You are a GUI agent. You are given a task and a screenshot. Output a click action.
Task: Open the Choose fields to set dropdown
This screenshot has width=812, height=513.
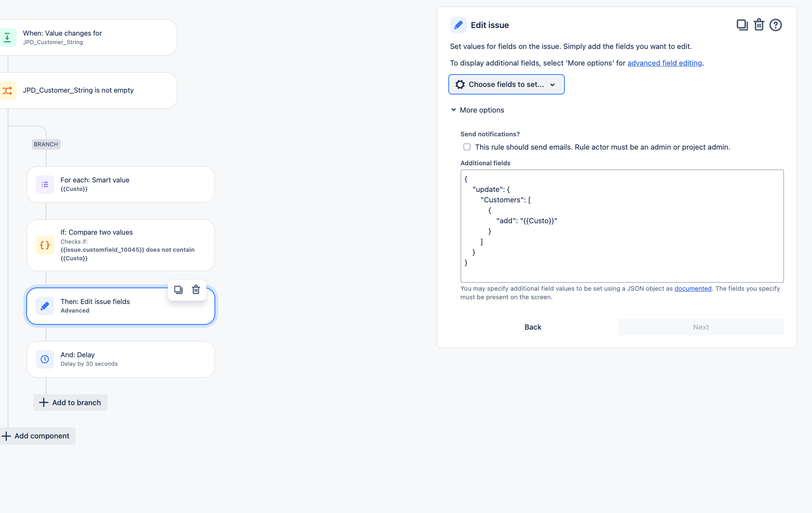(x=506, y=84)
